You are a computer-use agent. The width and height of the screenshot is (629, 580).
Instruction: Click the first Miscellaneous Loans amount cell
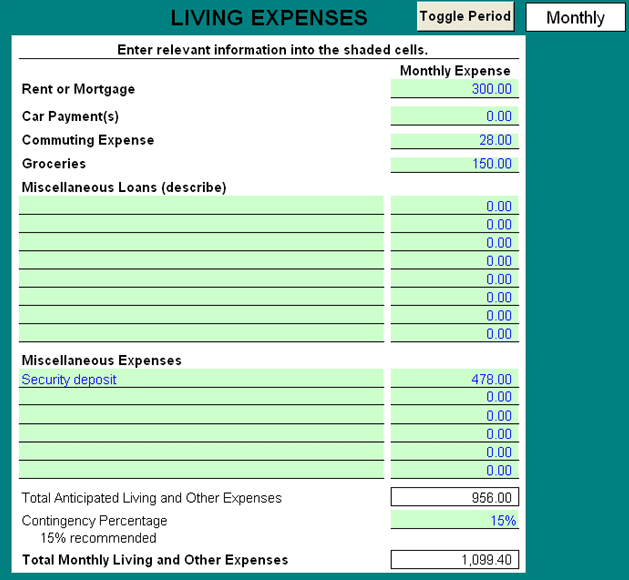(455, 206)
